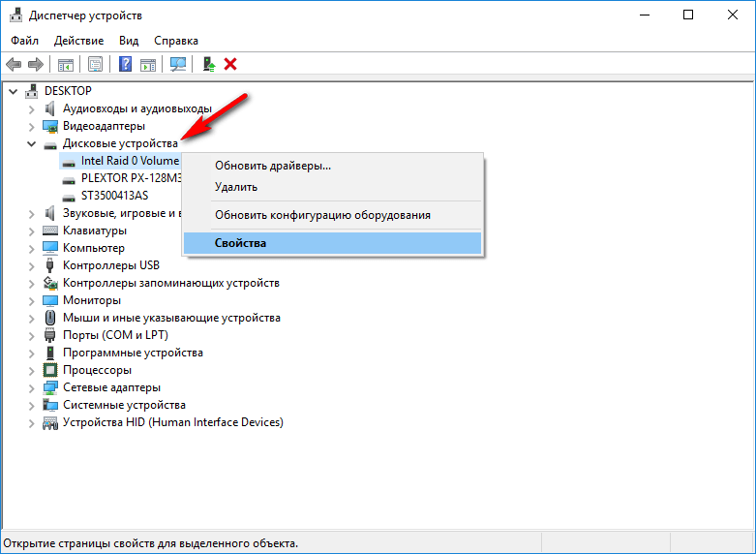The width and height of the screenshot is (756, 554).
Task: Go forward with the toolbar right arrow
Action: coord(36,64)
